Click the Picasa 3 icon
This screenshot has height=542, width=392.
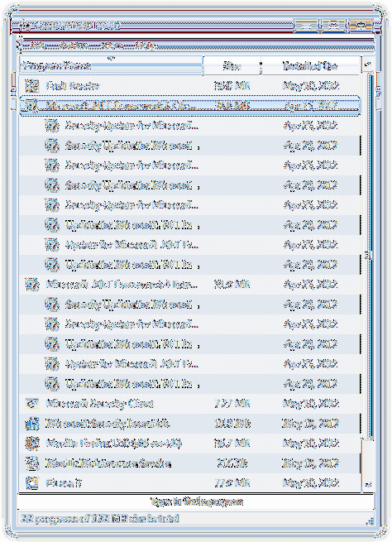32,483
